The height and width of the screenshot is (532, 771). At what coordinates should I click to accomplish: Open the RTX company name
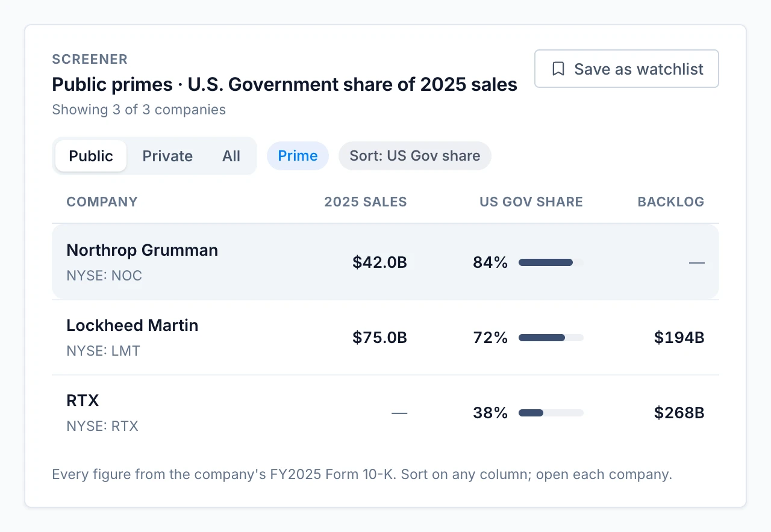pyautogui.click(x=83, y=400)
